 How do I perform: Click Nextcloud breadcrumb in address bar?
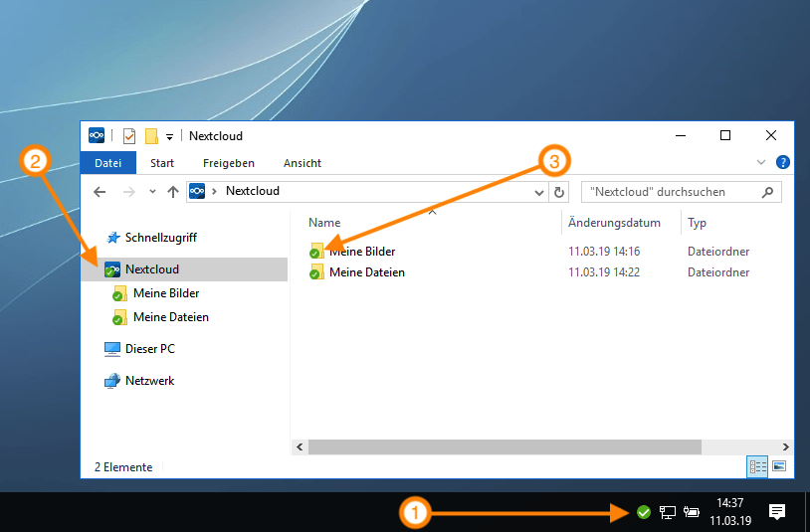[x=253, y=191]
